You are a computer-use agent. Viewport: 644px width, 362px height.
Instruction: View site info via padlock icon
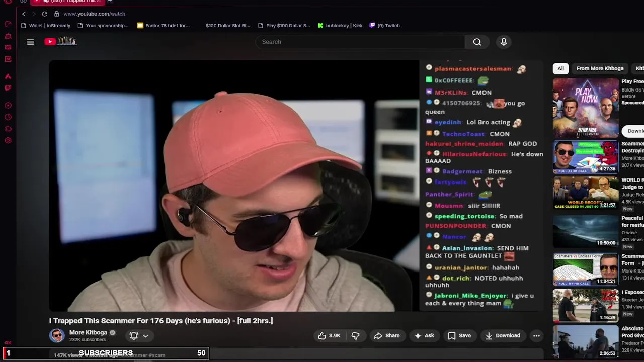[x=56, y=14]
